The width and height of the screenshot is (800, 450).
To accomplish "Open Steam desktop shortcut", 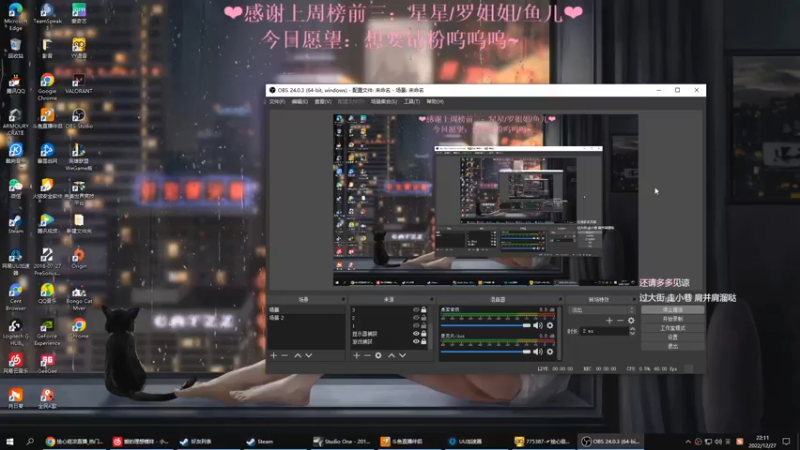I will coord(15,223).
